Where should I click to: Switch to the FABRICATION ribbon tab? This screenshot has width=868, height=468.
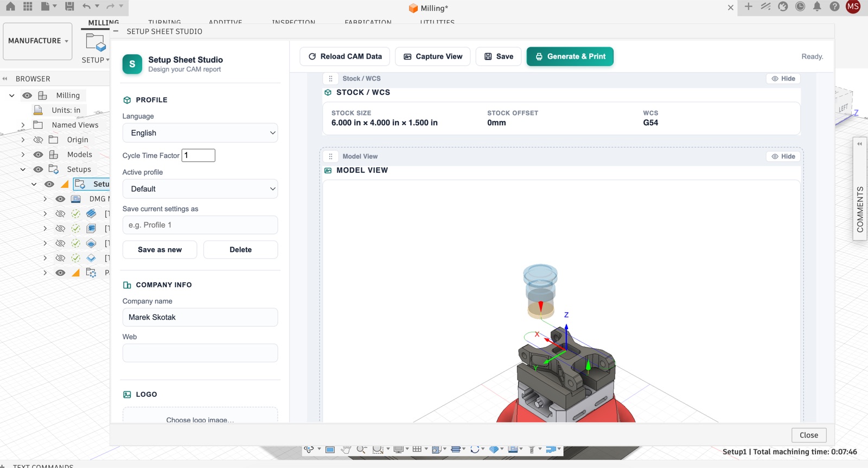click(368, 23)
